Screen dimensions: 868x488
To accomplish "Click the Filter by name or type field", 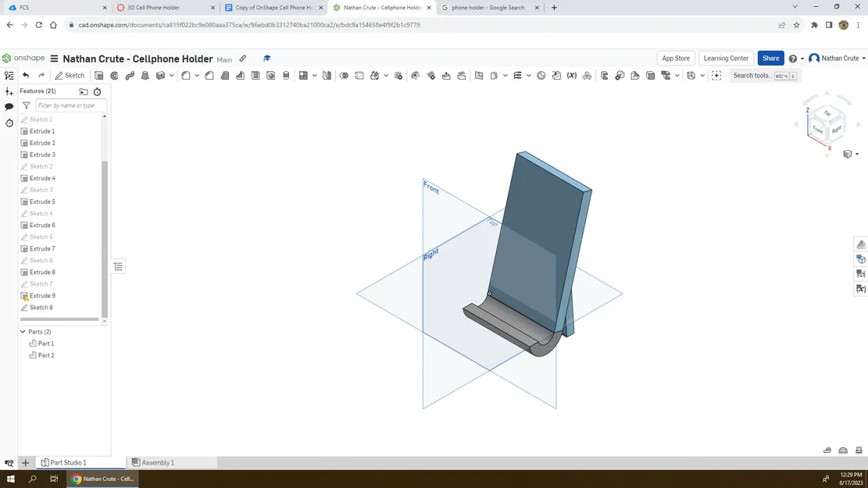I will [x=71, y=105].
